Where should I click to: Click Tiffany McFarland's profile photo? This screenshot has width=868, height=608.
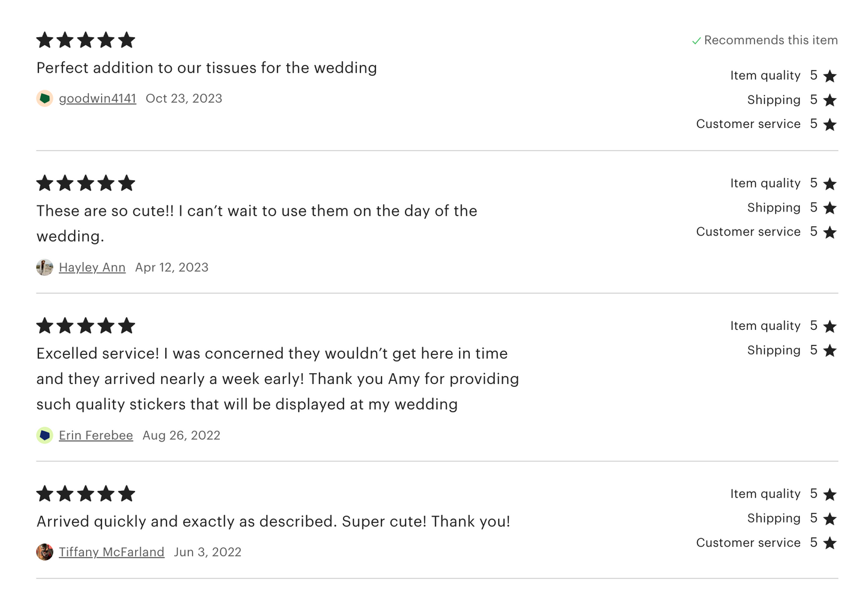(x=44, y=552)
